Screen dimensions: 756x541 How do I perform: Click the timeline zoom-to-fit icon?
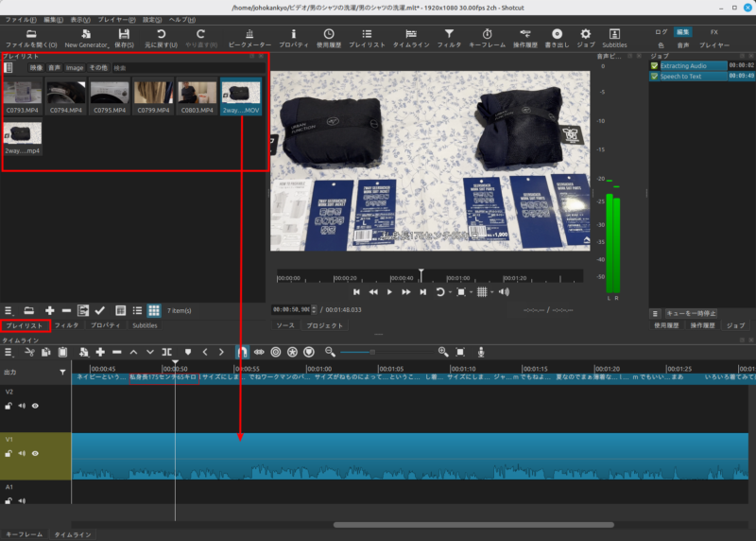tap(462, 352)
